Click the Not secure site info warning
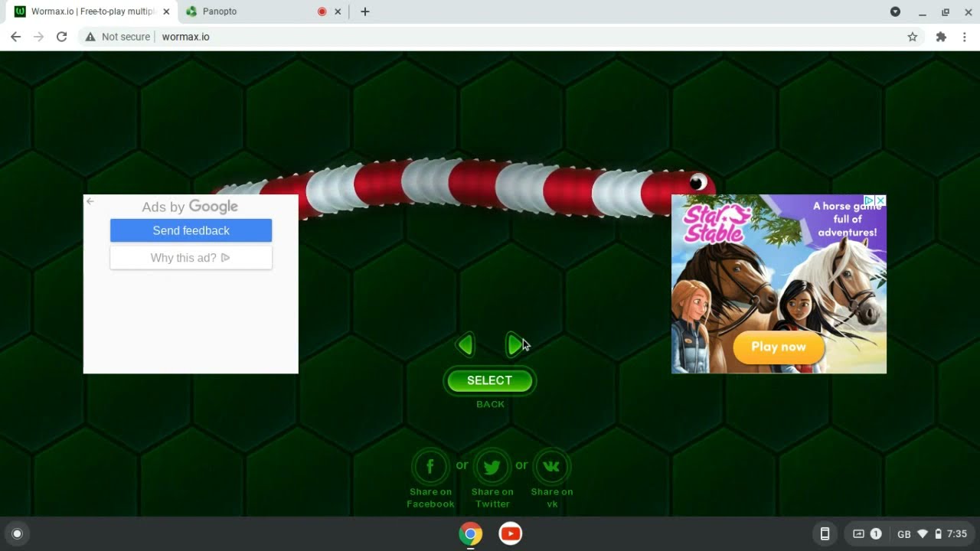This screenshot has height=551, width=980. click(x=118, y=37)
